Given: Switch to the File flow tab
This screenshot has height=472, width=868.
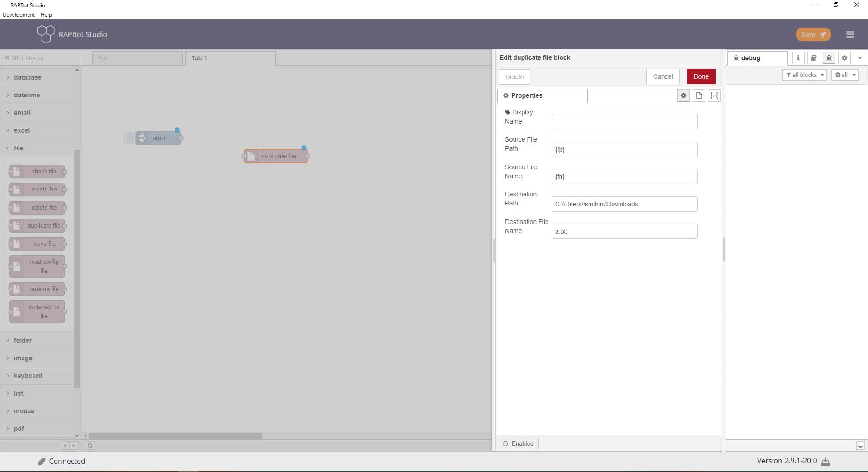Looking at the screenshot, I should pos(137,58).
